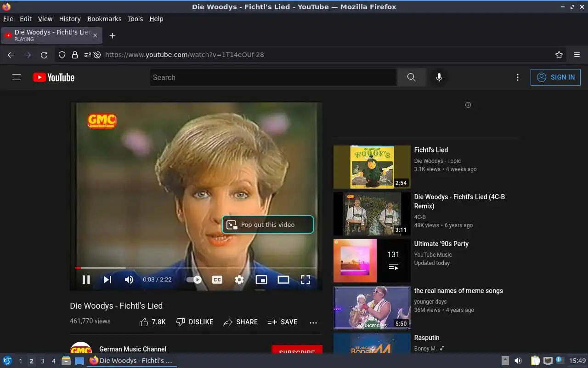
Task: View site security padlock info
Action: coord(74,55)
